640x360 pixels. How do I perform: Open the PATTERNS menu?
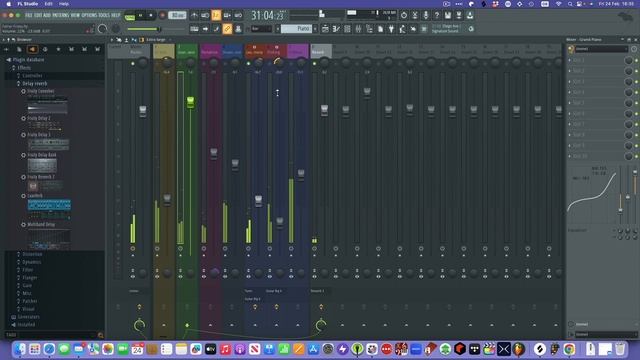60,15
